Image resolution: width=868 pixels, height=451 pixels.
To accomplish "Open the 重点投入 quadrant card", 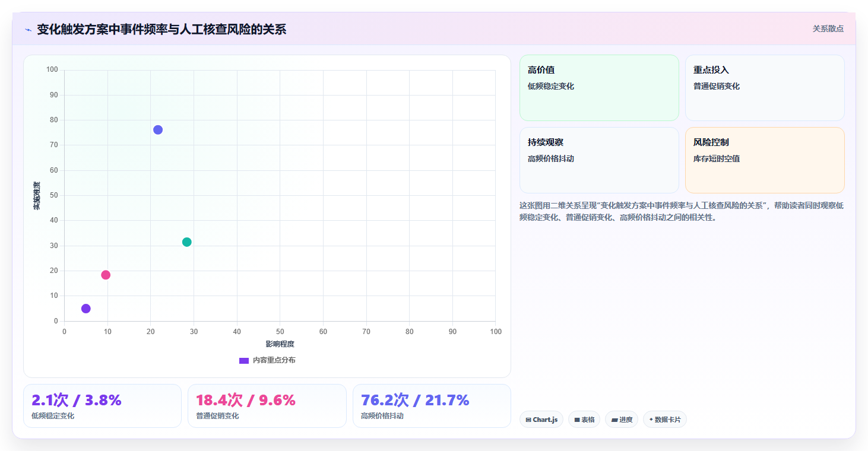I will tap(765, 88).
